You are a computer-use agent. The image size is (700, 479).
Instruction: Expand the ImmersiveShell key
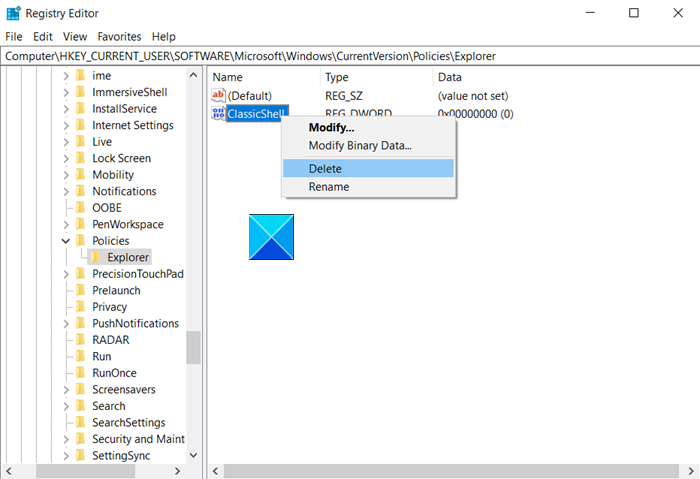coord(66,92)
